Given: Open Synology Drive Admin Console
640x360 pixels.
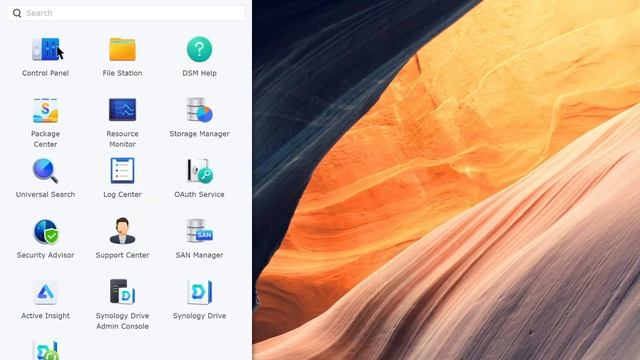Looking at the screenshot, I should coord(122,291).
